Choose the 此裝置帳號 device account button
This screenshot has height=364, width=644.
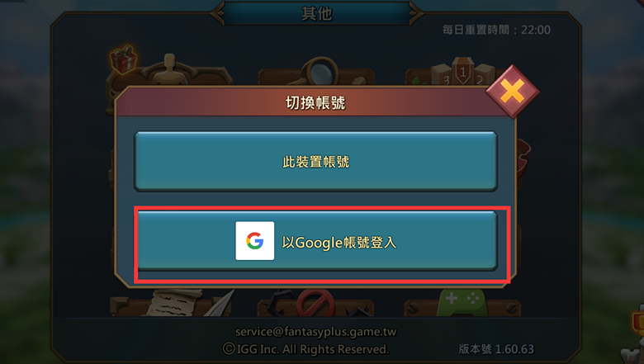[316, 161]
